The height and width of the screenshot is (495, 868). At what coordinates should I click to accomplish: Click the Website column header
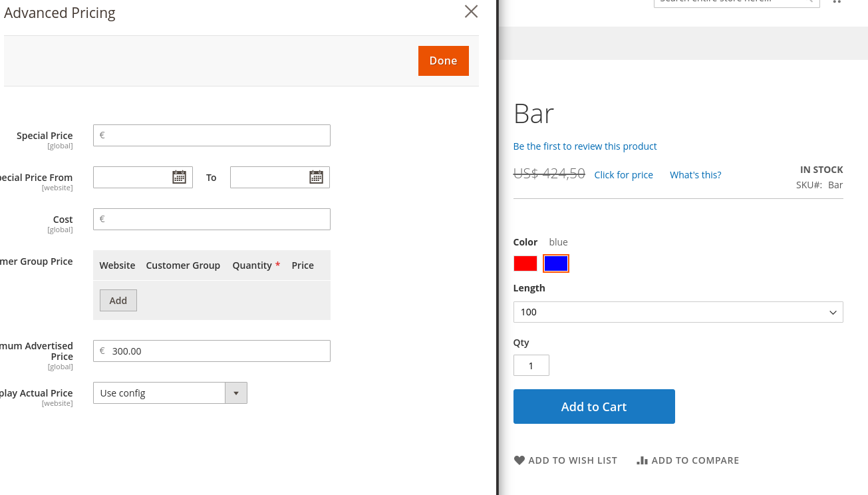pyautogui.click(x=117, y=265)
